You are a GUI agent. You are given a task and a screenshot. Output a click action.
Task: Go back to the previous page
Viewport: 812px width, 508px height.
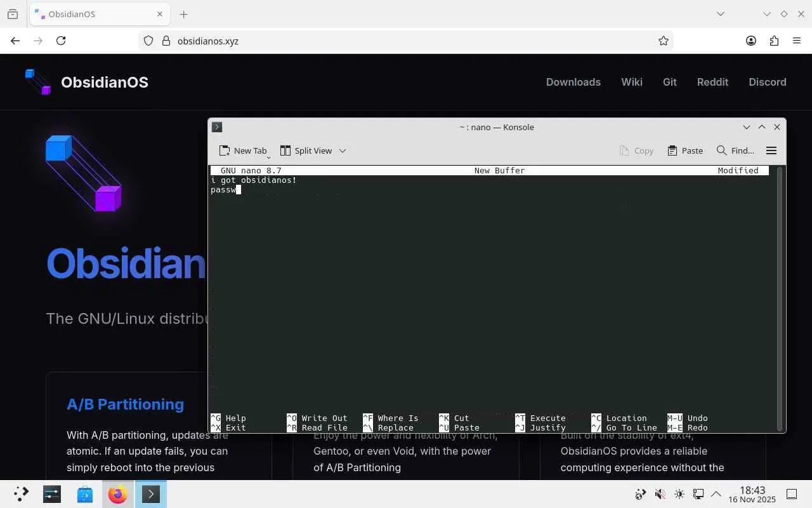click(x=15, y=41)
